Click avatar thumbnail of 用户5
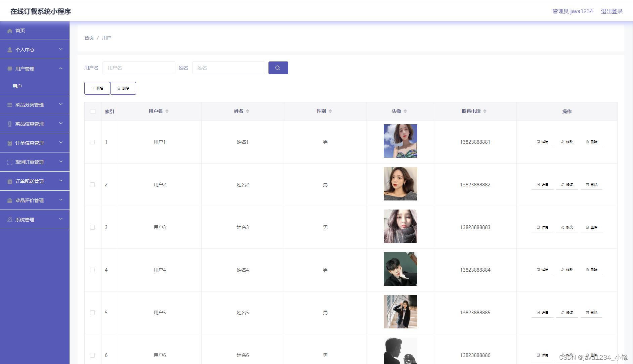This screenshot has height=364, width=633. click(400, 312)
